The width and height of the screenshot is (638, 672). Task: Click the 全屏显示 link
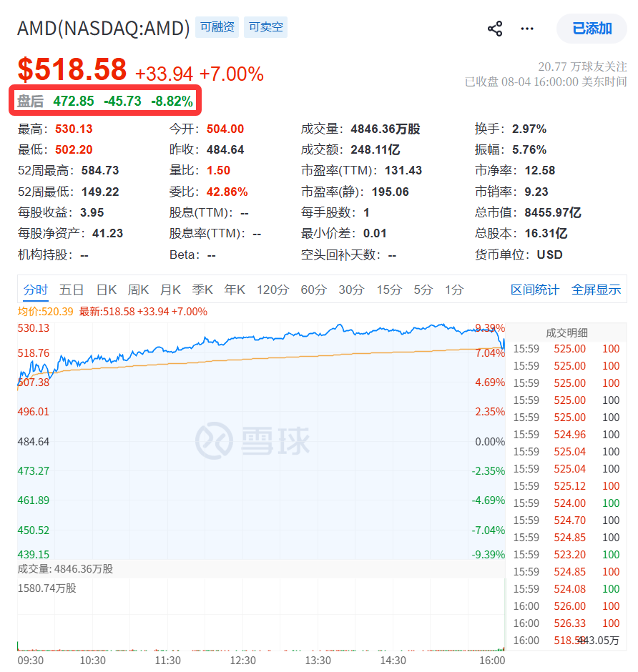pyautogui.click(x=596, y=290)
